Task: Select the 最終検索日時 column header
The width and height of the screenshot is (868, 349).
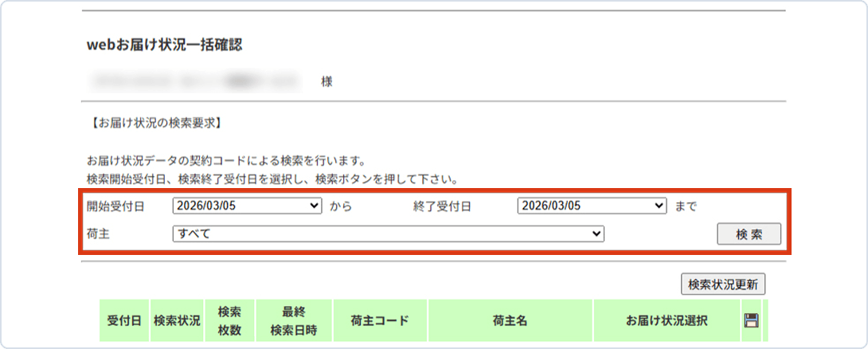Action: 294,320
